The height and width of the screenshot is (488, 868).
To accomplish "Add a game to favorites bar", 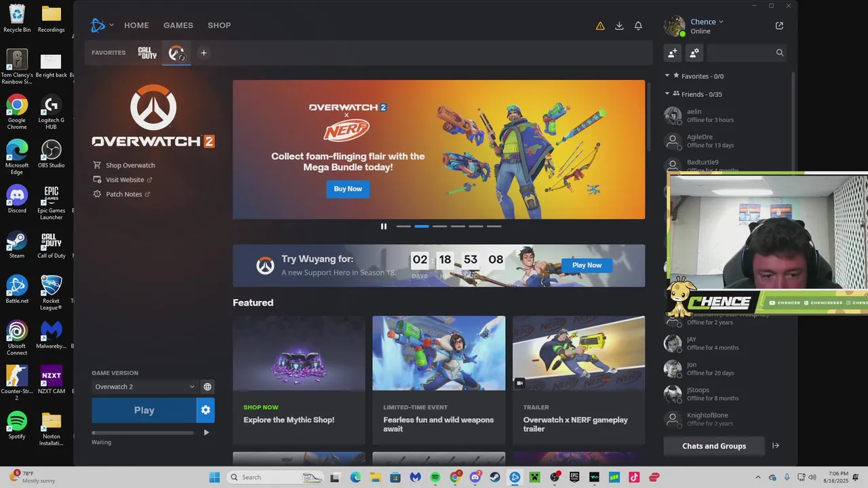I will [x=203, y=53].
